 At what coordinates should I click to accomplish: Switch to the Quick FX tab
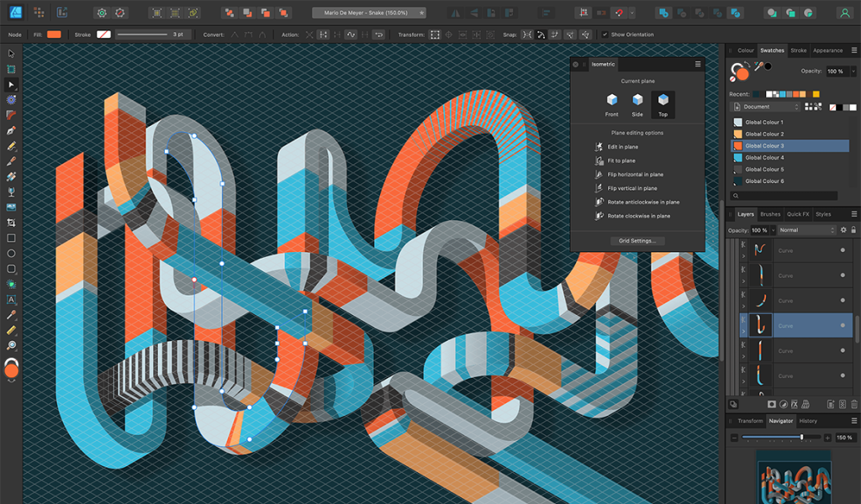pyautogui.click(x=797, y=214)
